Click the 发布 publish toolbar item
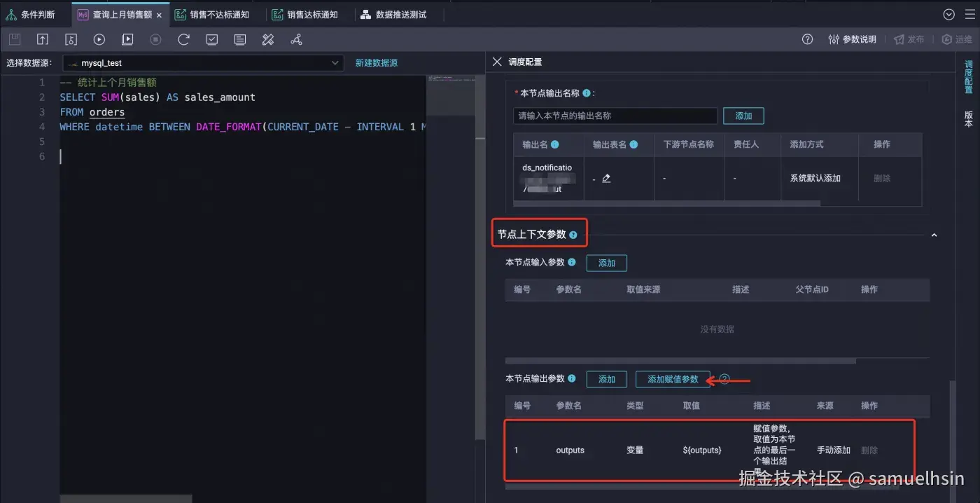980x503 pixels. click(x=909, y=39)
